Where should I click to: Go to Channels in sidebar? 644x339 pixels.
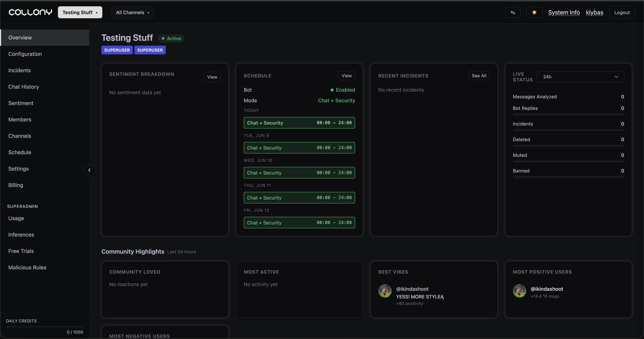click(x=45, y=136)
